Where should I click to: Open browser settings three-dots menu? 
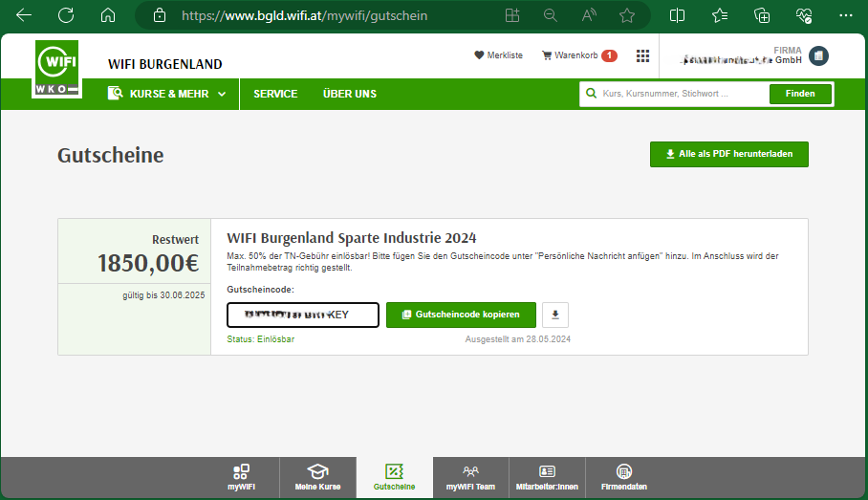pos(846,15)
